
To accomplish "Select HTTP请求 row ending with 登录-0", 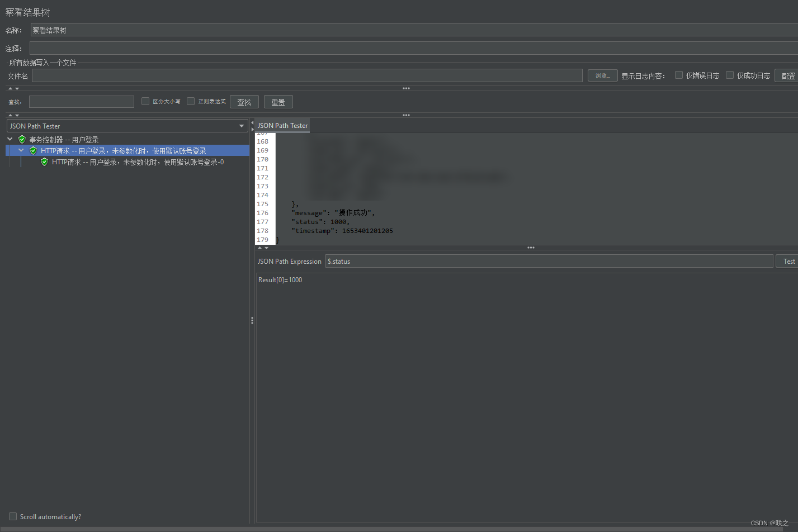I will (x=138, y=162).
